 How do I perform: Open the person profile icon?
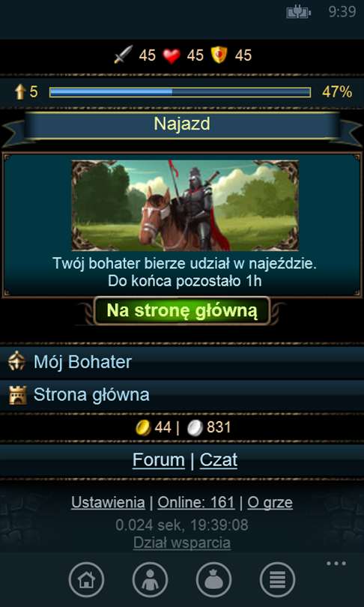coord(150,580)
